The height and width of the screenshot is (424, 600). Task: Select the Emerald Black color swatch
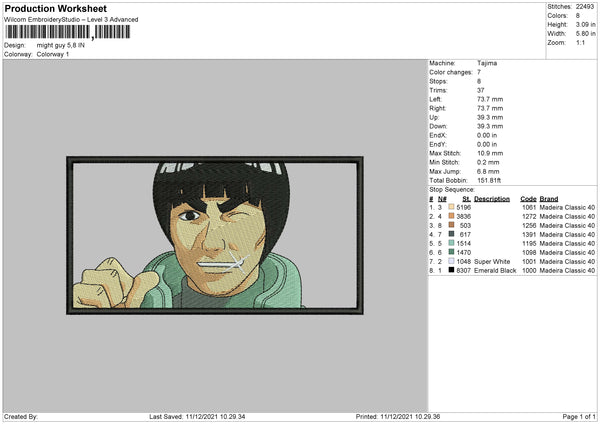pos(452,270)
